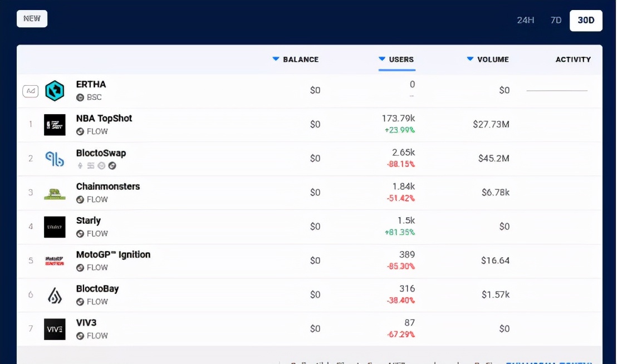Click the ACTIVITY column header

573,60
